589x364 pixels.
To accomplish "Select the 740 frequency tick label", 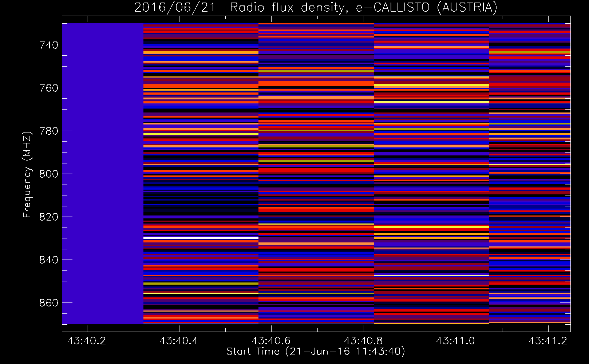I will point(49,45).
